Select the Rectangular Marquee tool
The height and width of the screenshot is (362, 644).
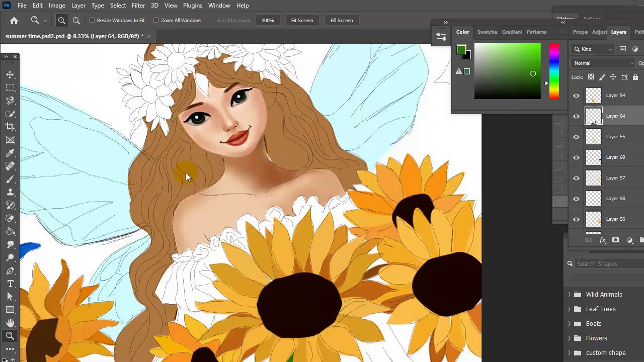click(10, 87)
